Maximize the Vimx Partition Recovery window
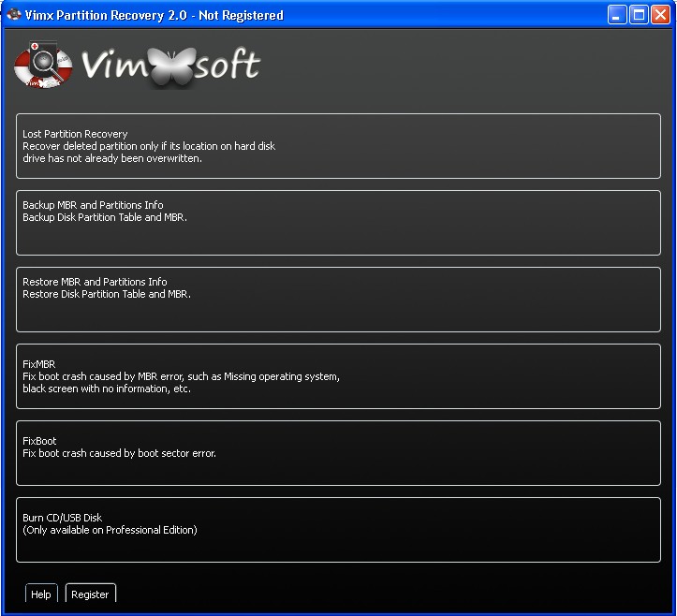The height and width of the screenshot is (616, 677). tap(638, 15)
